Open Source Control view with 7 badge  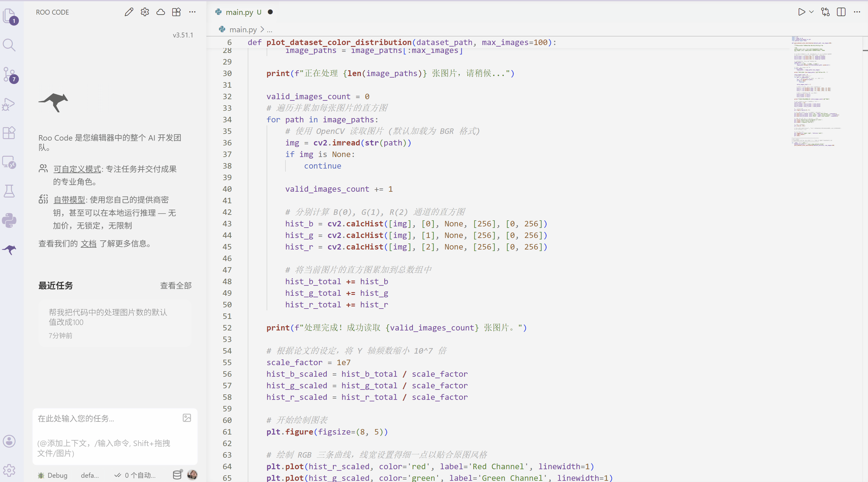coord(9,75)
